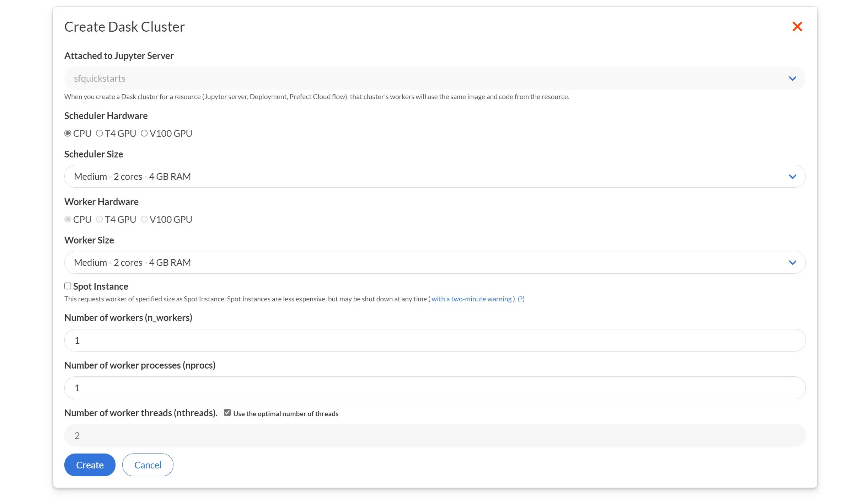Click the Worker Size dropdown chevron
The image size is (868, 499).
click(792, 263)
